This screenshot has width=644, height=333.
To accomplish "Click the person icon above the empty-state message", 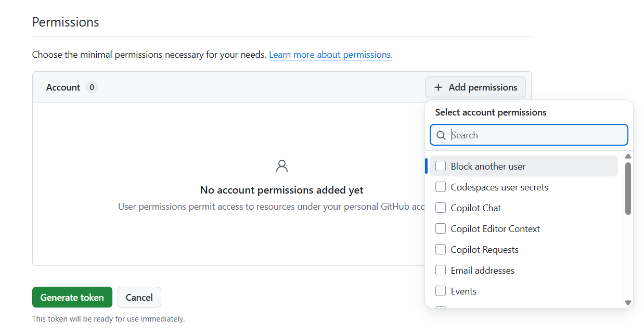I will pos(282,166).
